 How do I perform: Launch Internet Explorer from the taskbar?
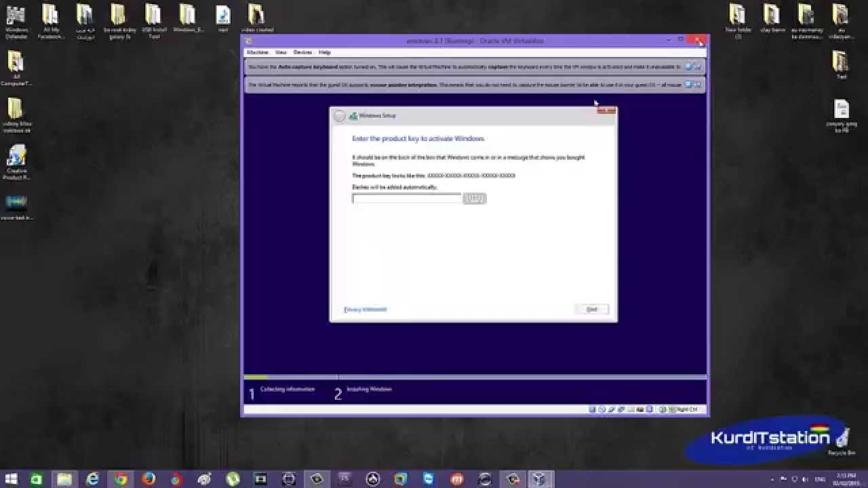(x=92, y=479)
